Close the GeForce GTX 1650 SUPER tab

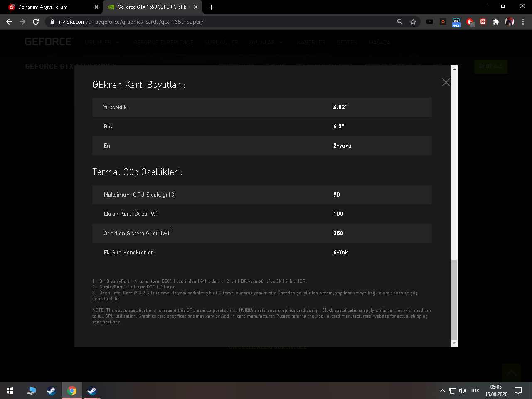[196, 7]
